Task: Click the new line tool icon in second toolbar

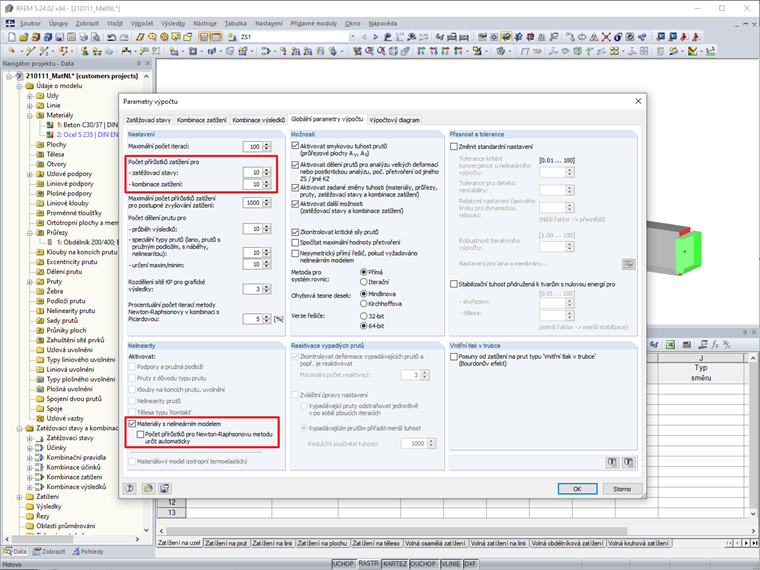Action: (x=30, y=51)
